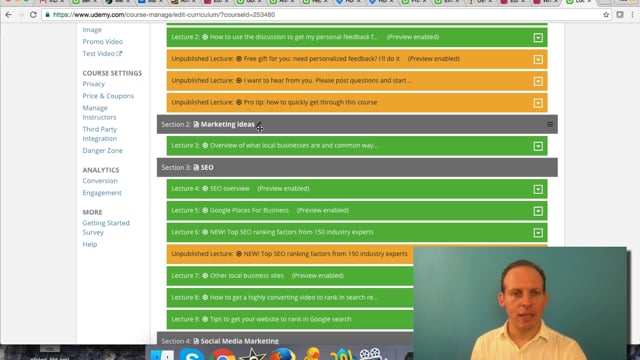Open Firefox from the dock
The image size is (640, 360).
pos(283,354)
